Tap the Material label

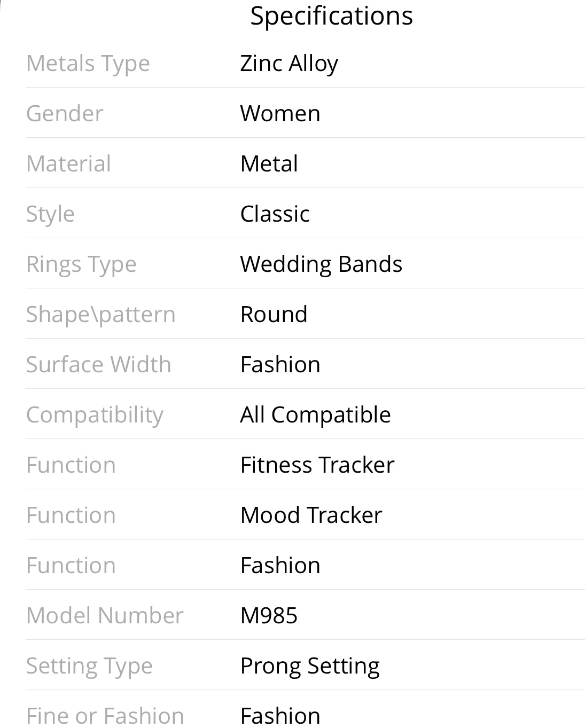click(68, 163)
